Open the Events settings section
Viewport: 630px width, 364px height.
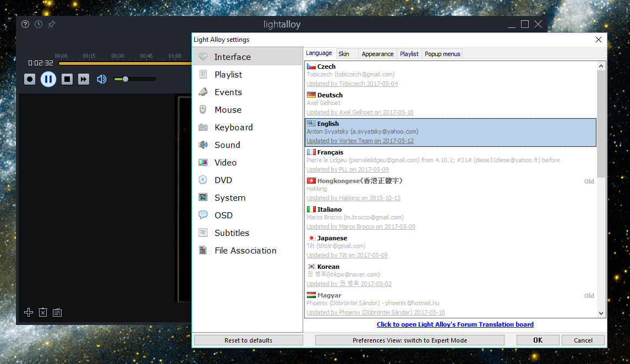248,92
